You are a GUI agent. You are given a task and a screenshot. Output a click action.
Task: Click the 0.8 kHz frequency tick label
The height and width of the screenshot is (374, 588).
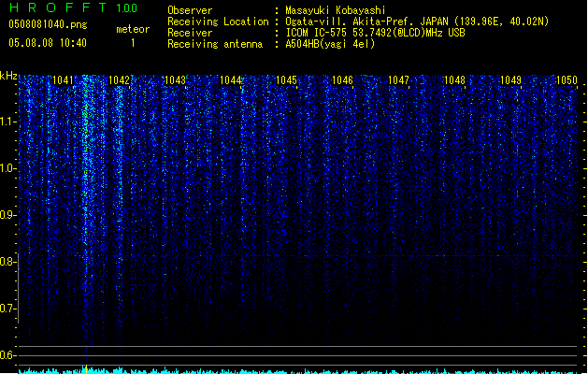tap(7, 262)
